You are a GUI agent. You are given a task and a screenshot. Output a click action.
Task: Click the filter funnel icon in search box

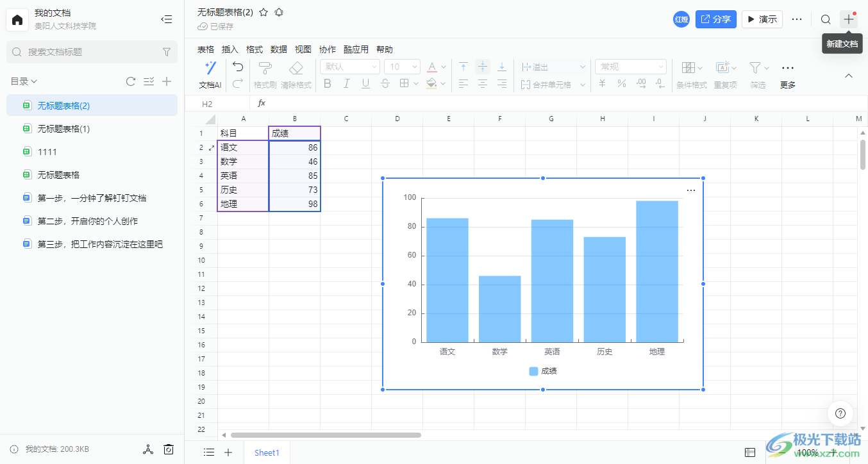tap(167, 52)
